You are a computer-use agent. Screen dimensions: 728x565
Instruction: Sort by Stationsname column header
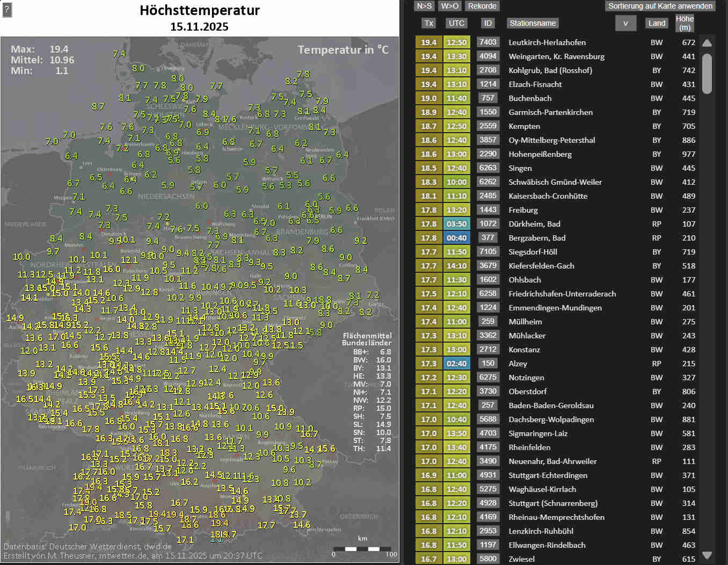click(533, 23)
